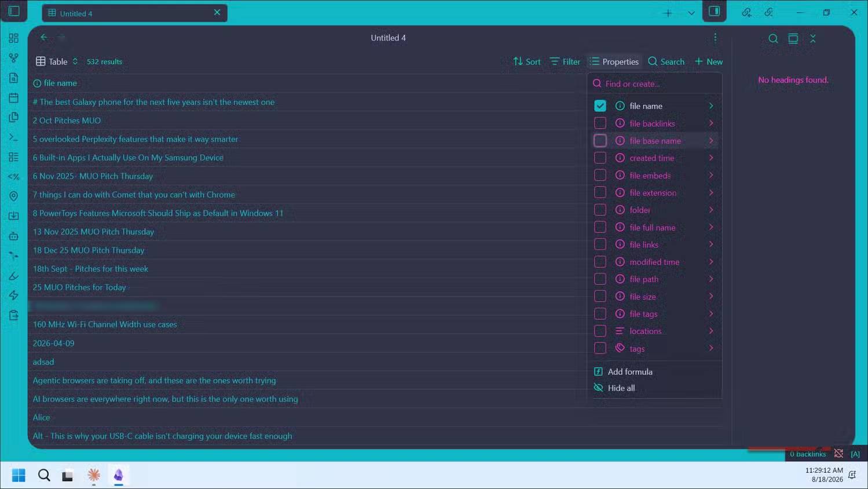Enable the file size checkbox
The width and height of the screenshot is (868, 489).
click(x=600, y=296)
